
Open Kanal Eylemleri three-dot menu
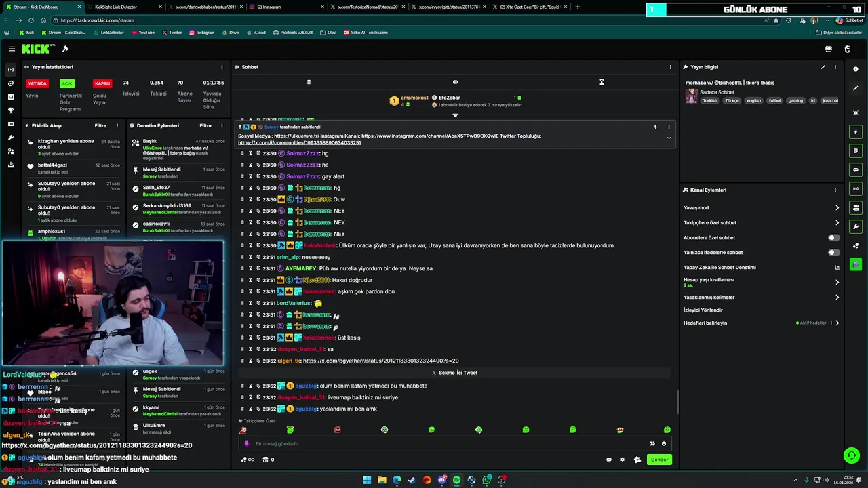835,190
